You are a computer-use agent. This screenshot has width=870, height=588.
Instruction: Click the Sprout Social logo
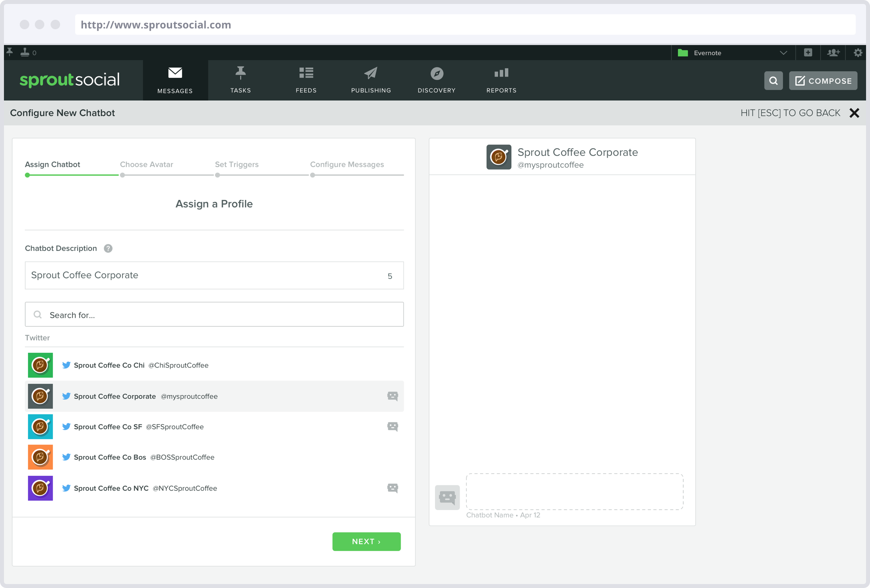(70, 80)
